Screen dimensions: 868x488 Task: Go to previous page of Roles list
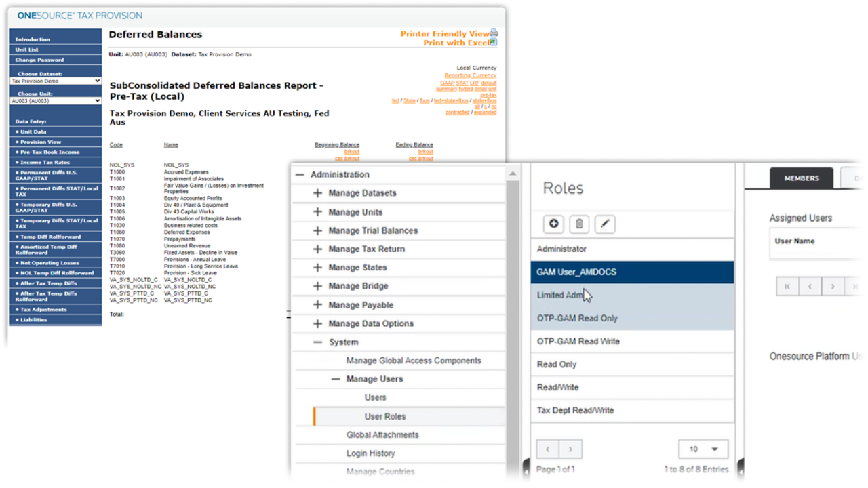tap(548, 449)
